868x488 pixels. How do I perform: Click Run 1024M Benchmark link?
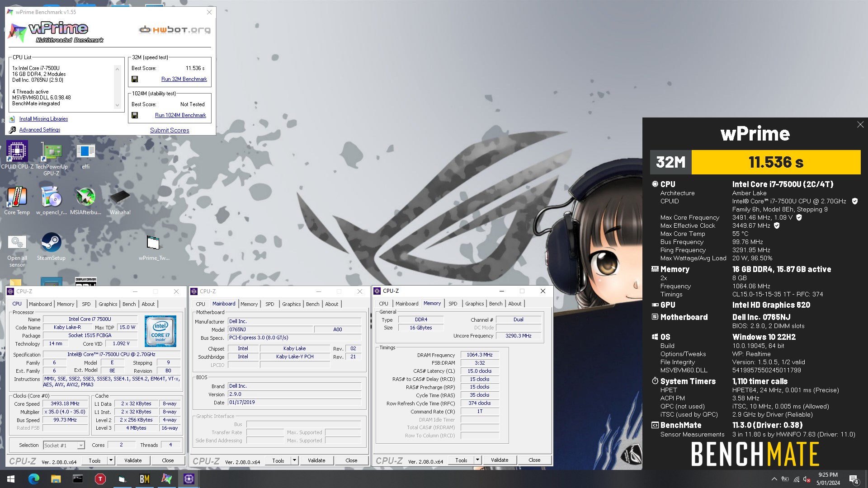point(180,115)
